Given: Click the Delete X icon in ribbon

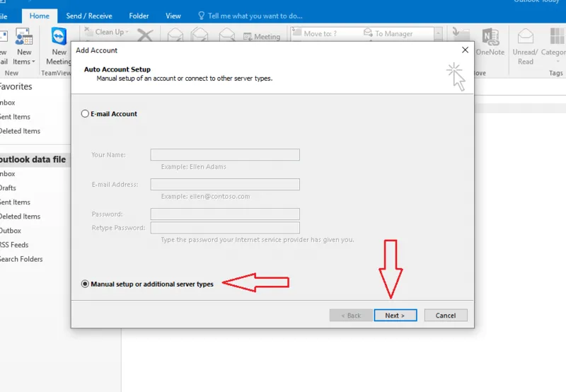Looking at the screenshot, I should point(145,35).
